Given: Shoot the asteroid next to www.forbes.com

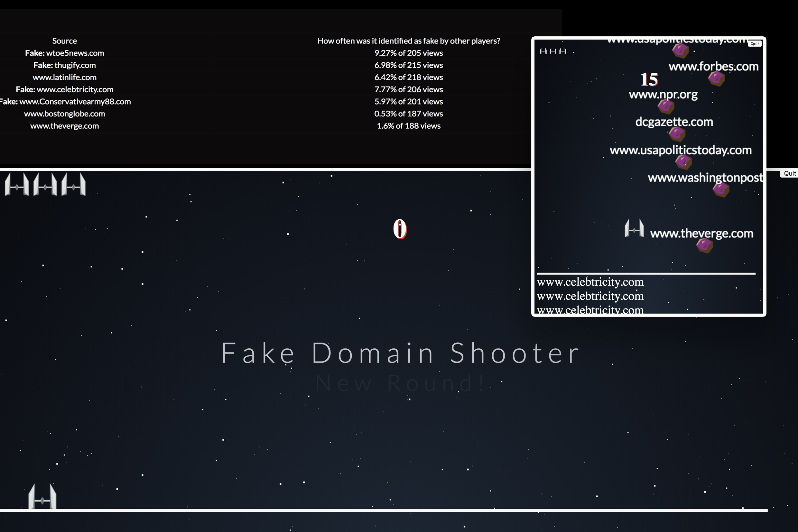Looking at the screenshot, I should [716, 79].
